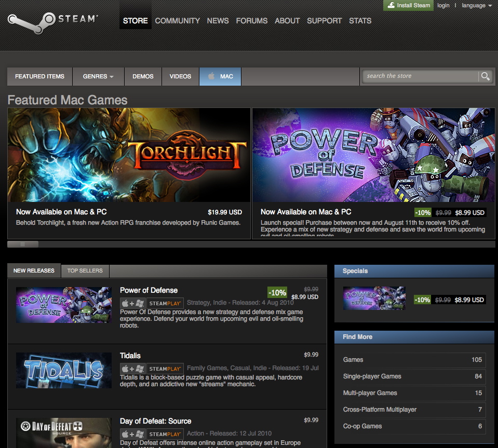Viewport: 498px width, 448px height.
Task: Click the Tidalis thumbnail
Action: click(x=64, y=370)
